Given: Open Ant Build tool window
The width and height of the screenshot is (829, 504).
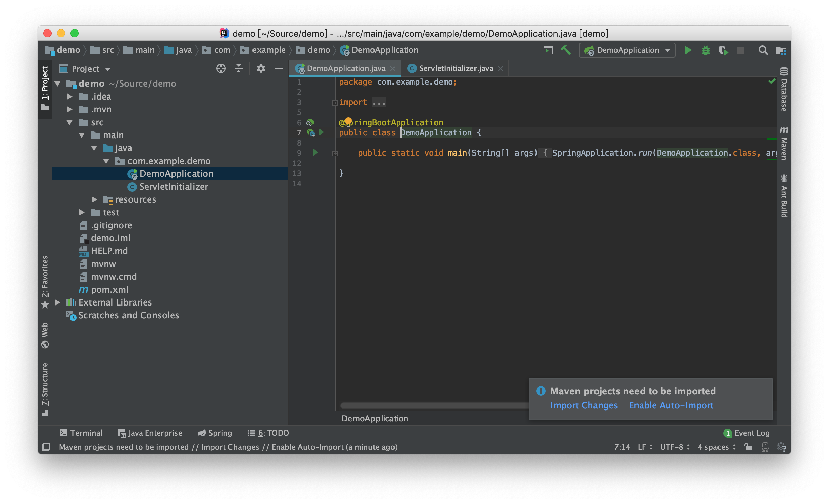Looking at the screenshot, I should click(x=784, y=196).
